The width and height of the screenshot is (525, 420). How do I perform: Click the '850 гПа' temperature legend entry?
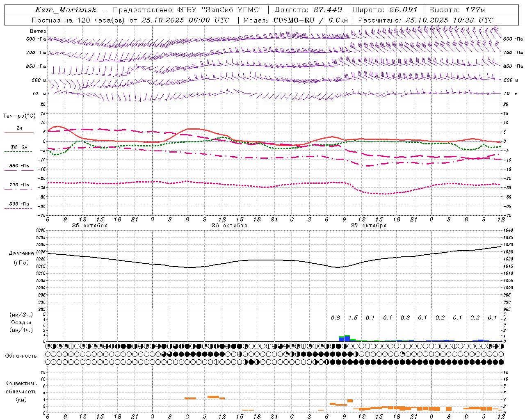click(x=19, y=166)
